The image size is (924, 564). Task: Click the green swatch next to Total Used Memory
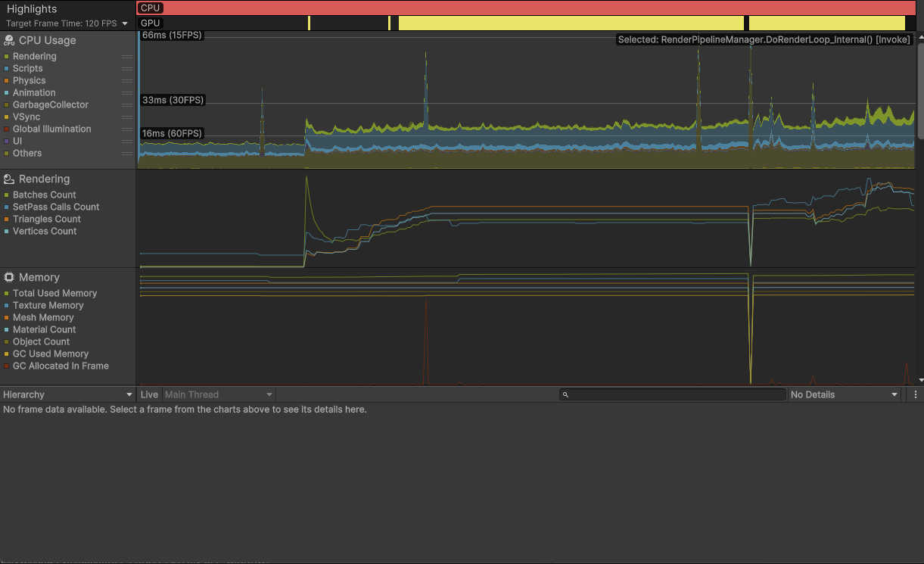(7, 294)
